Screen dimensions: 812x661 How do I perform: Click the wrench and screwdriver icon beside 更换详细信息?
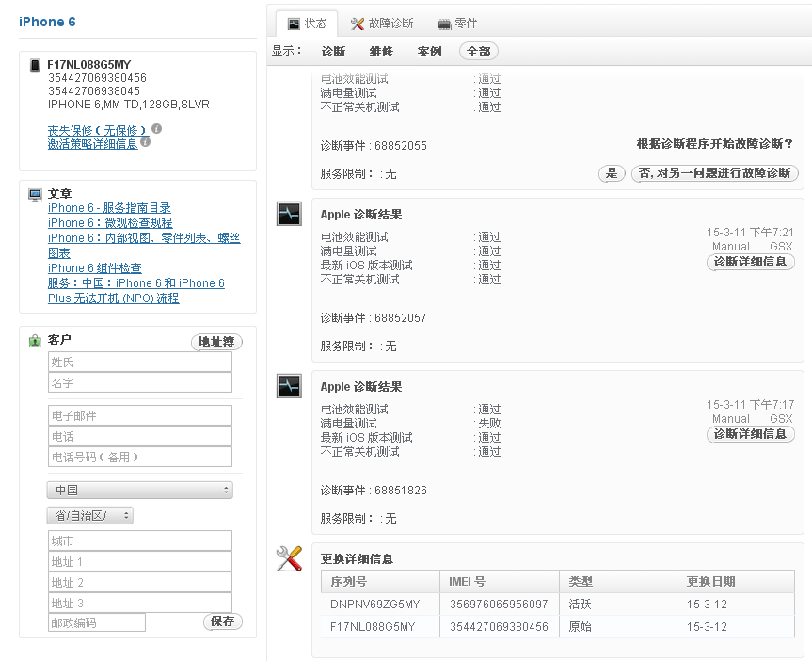(289, 558)
